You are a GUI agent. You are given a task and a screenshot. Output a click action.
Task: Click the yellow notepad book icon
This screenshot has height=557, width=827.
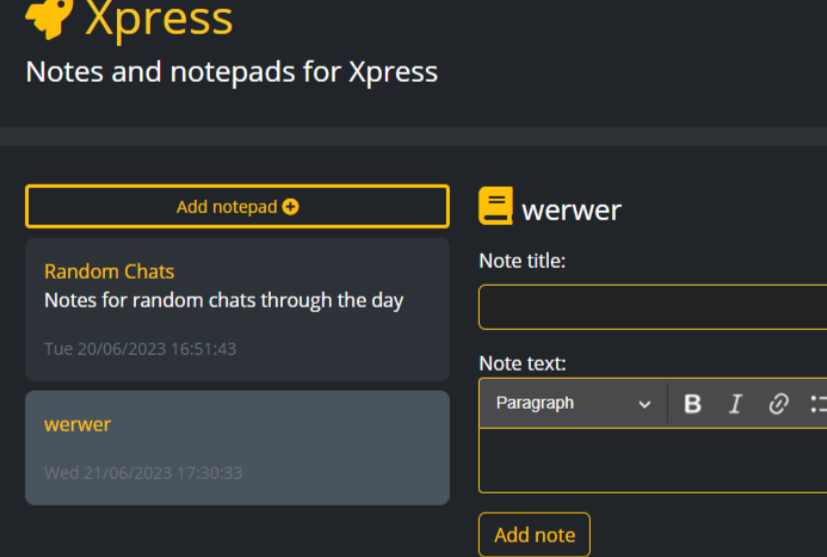(496, 206)
